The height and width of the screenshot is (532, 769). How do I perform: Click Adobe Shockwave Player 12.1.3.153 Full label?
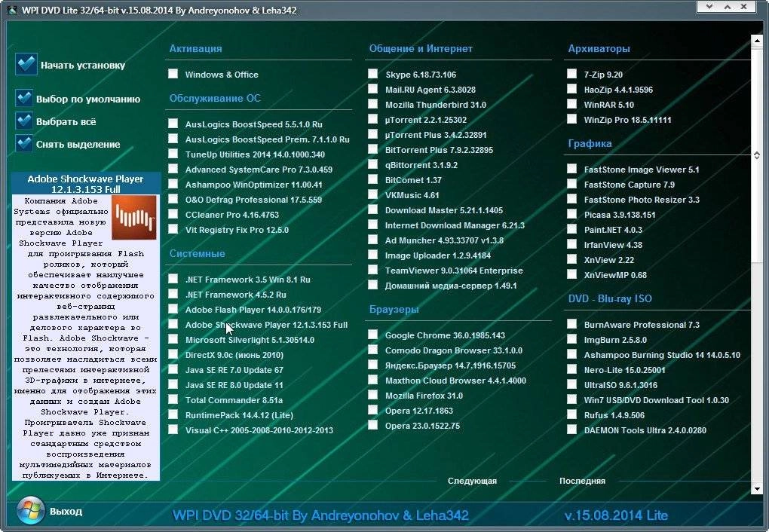[x=266, y=325]
